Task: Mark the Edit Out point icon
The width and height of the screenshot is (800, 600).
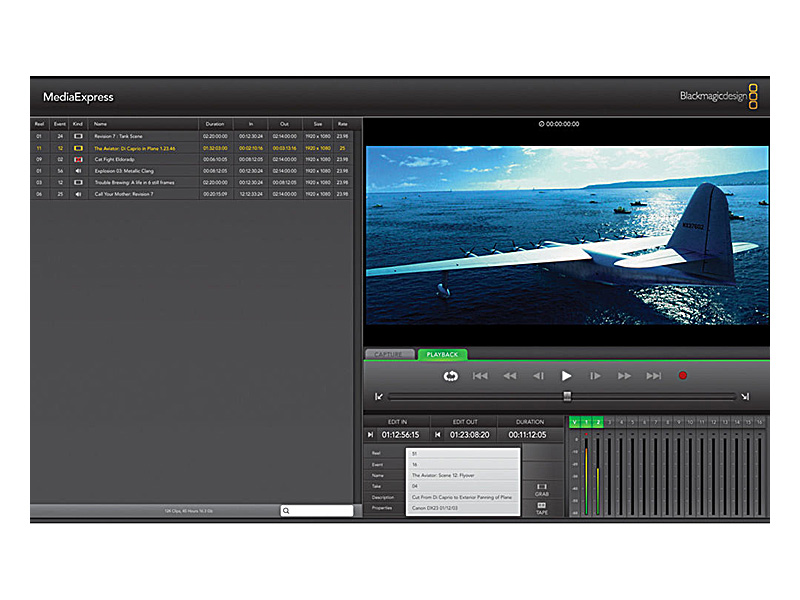Action: tap(437, 435)
